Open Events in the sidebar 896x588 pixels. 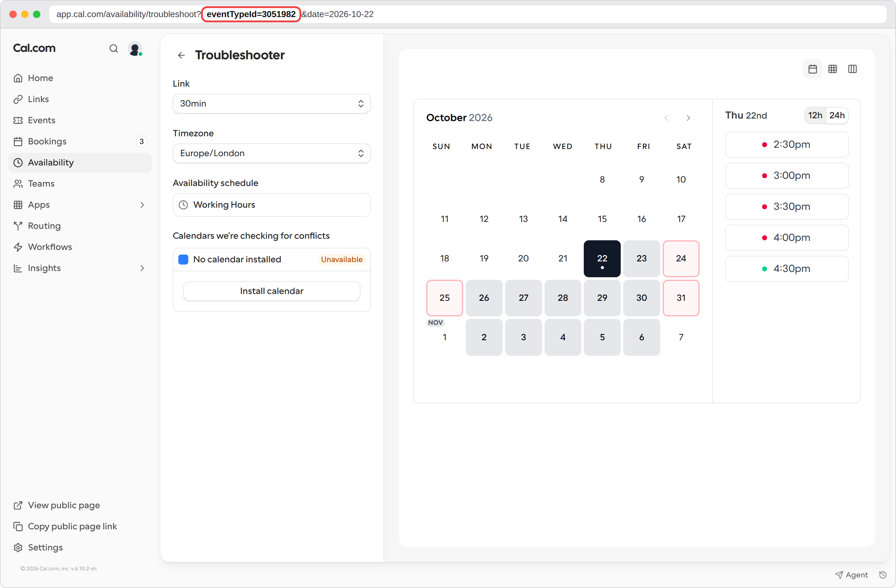click(80, 120)
